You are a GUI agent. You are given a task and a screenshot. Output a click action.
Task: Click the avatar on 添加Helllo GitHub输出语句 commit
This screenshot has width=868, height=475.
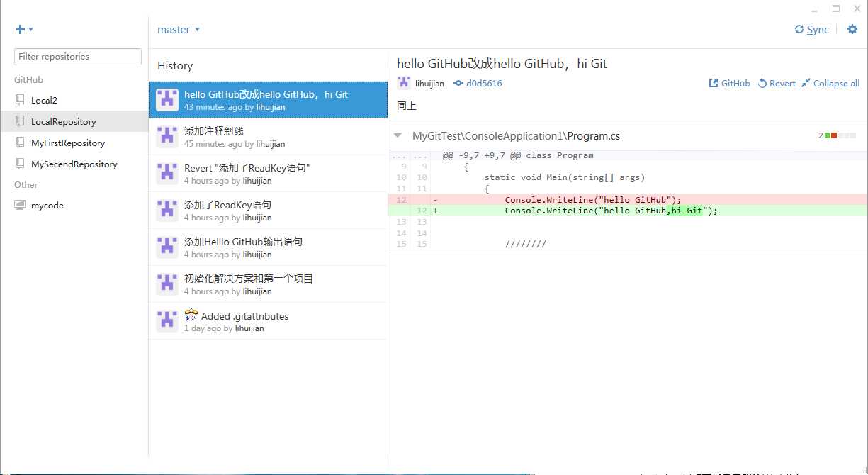click(x=167, y=247)
